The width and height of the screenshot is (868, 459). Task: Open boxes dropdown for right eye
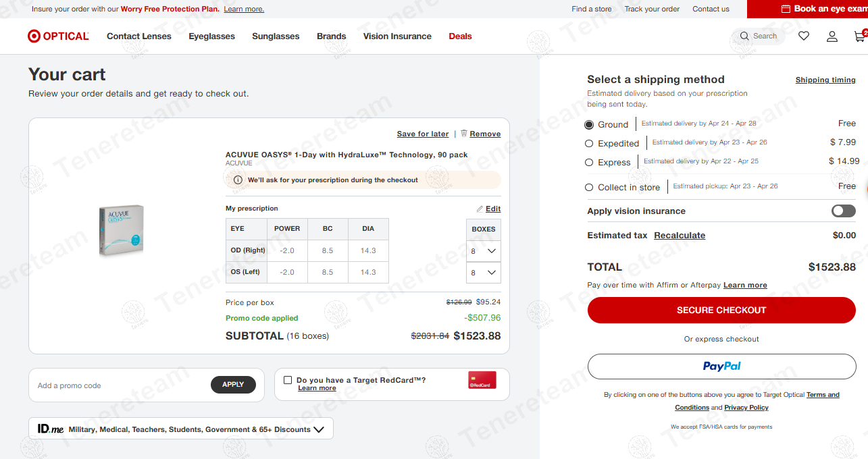[x=483, y=251]
